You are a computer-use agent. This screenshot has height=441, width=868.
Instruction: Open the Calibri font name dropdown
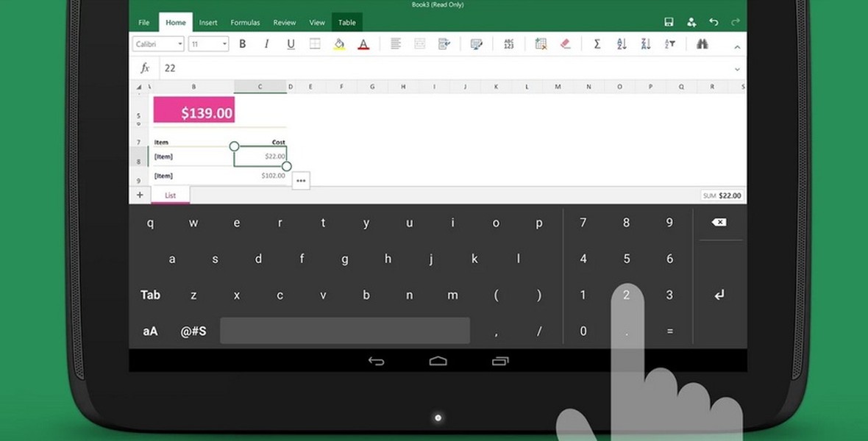coord(158,44)
